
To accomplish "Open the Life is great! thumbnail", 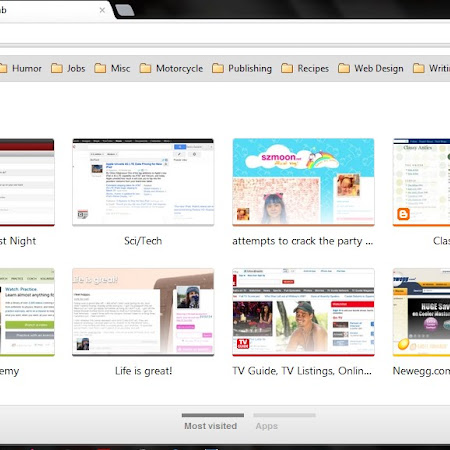I will (x=143, y=312).
